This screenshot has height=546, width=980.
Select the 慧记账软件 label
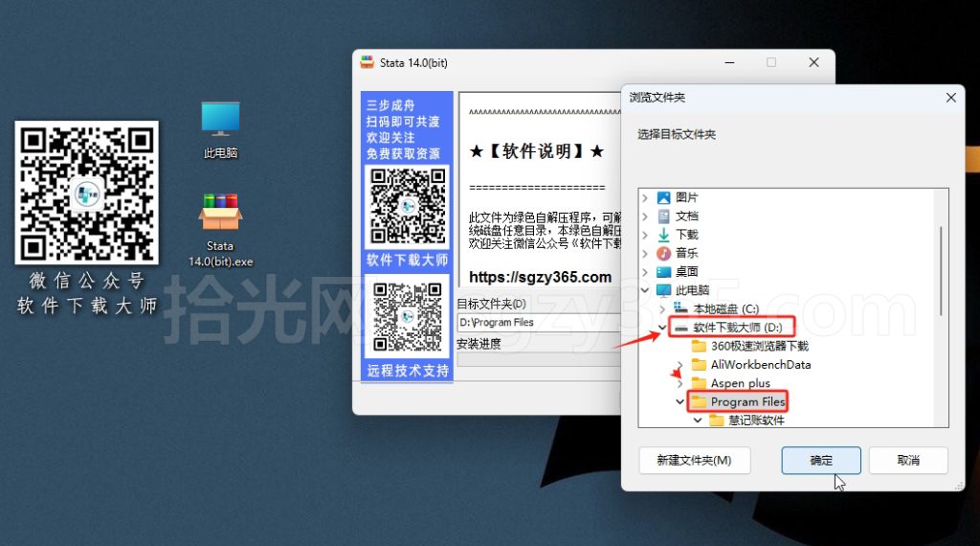(x=756, y=421)
